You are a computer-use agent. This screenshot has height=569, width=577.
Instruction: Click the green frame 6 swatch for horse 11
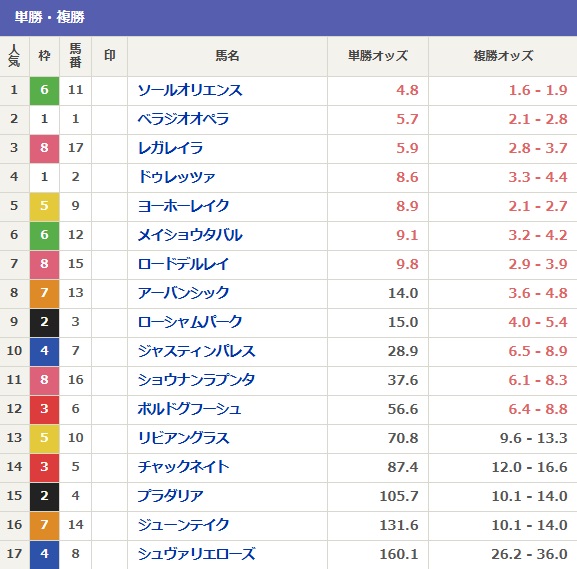45,91
